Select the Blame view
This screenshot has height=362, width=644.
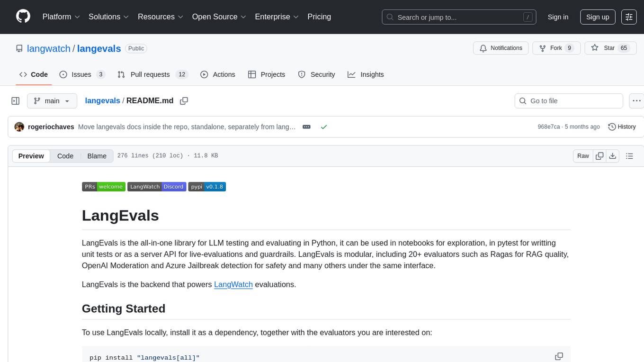point(97,156)
